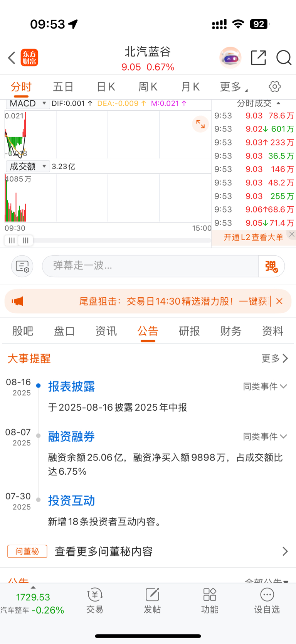Tap the stock title 北汽蓝谷
The height and width of the screenshot is (644, 296).
148,52
